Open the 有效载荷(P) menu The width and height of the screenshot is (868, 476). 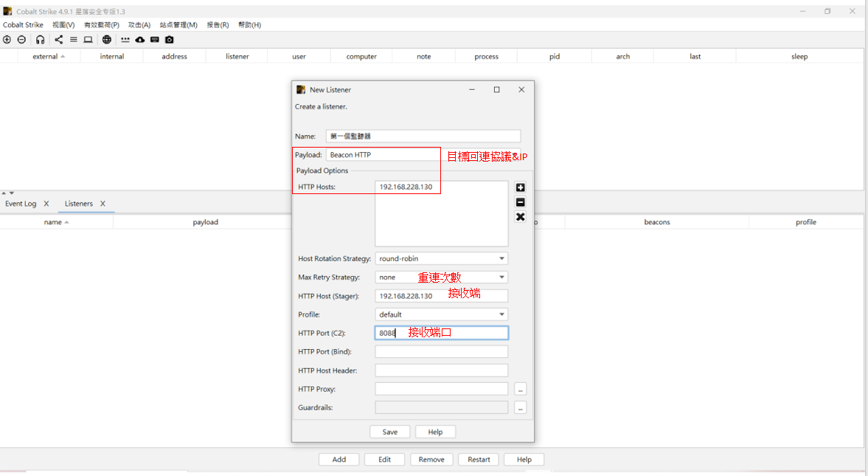(102, 25)
